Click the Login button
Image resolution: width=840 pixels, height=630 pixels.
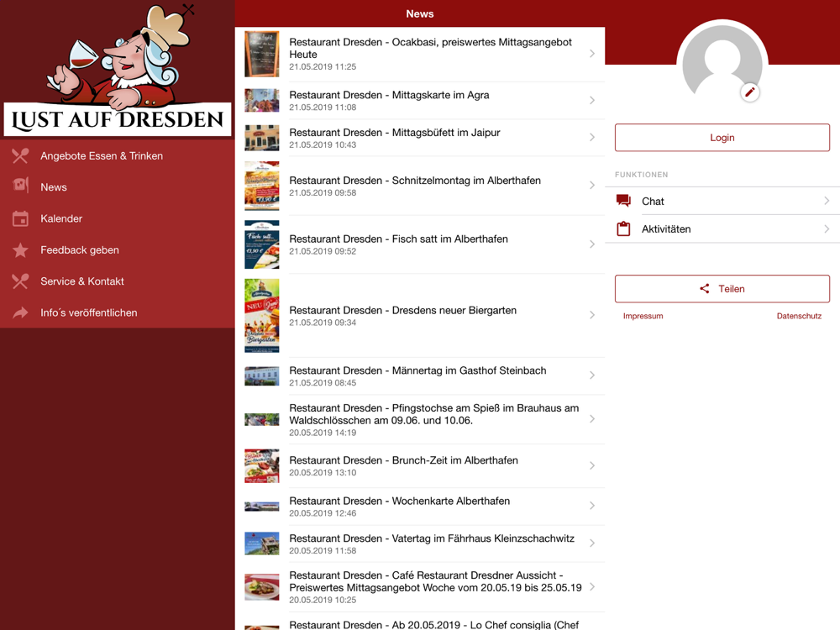pyautogui.click(x=722, y=138)
